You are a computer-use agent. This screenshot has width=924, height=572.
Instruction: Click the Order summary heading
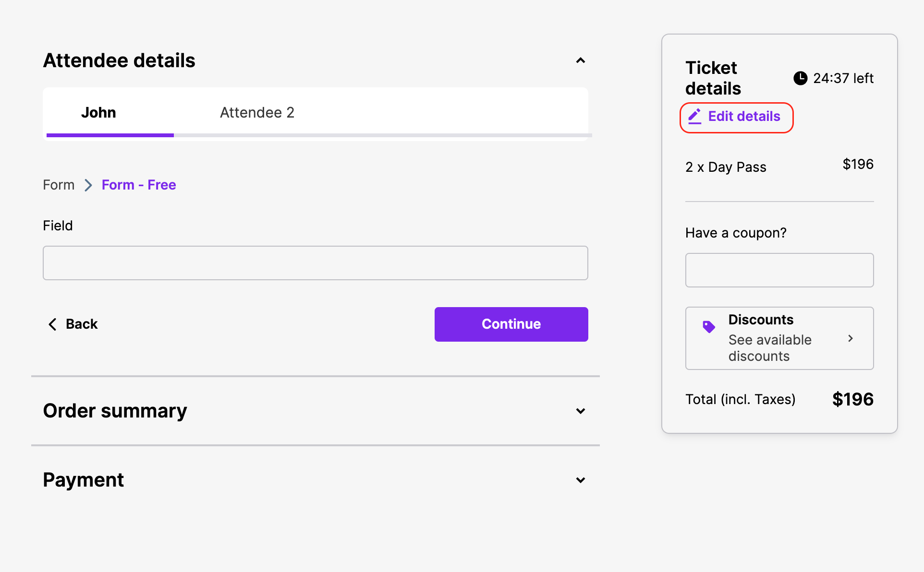pos(115,411)
